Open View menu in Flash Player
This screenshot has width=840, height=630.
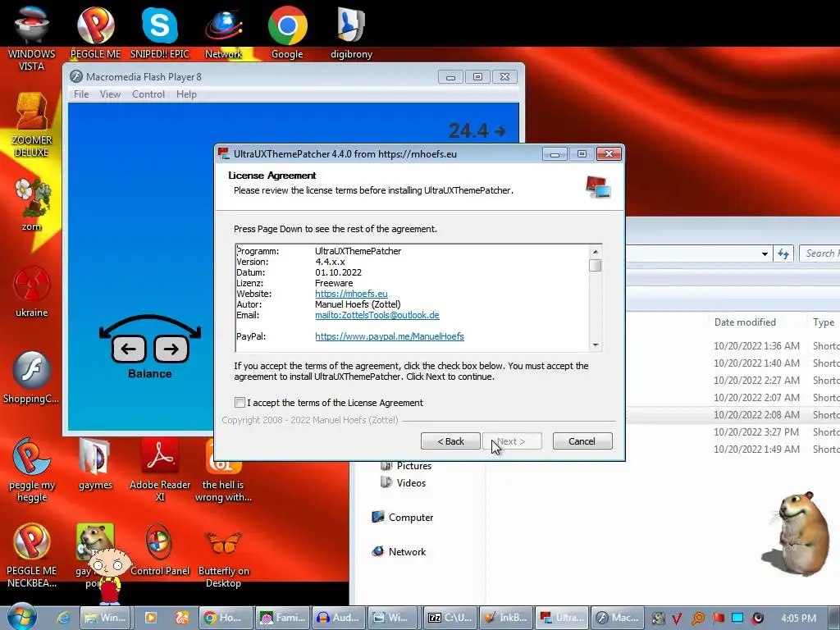[x=110, y=94]
